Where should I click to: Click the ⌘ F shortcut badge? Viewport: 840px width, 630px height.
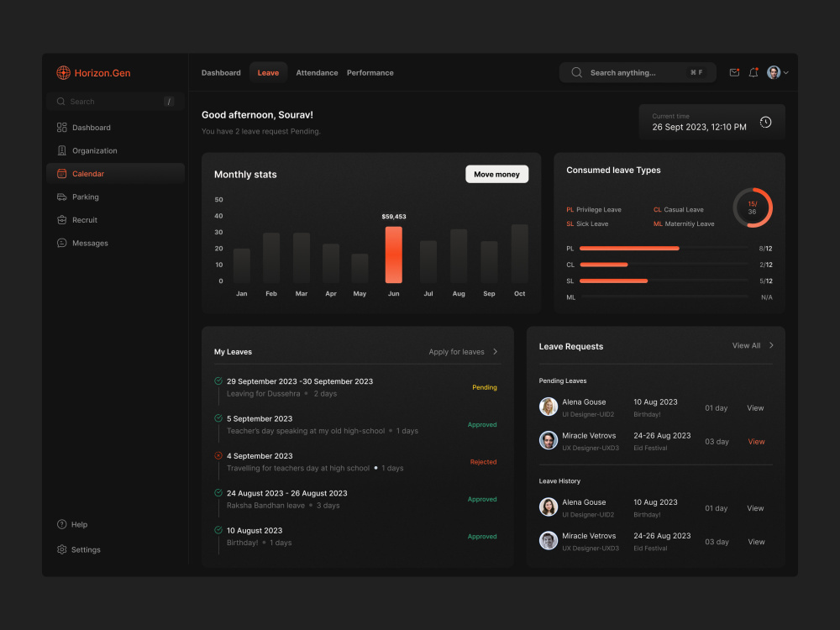pos(696,72)
